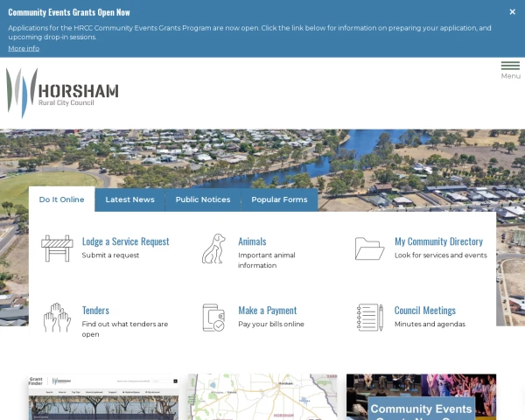Open the hamburger Menu icon
525x420 pixels.
pos(510,66)
